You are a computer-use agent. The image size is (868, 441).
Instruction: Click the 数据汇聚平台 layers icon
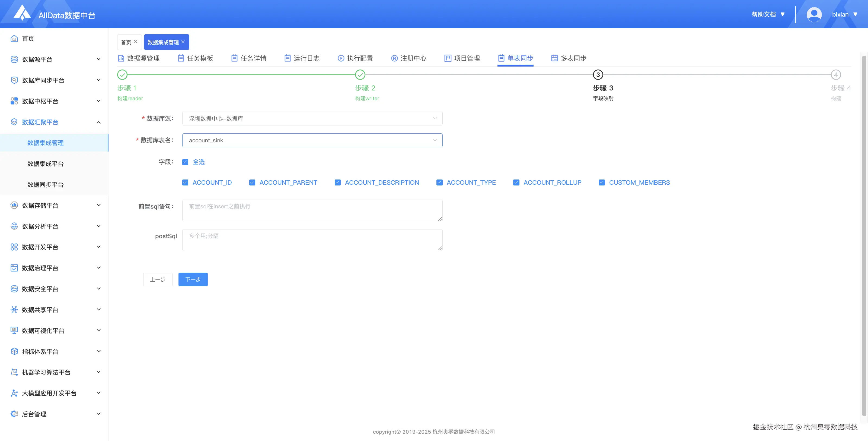coord(14,122)
